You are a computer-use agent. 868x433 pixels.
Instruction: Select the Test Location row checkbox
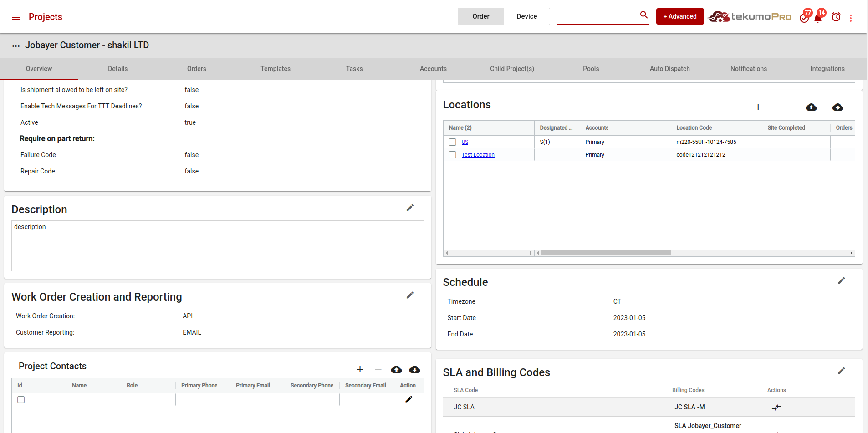point(452,155)
